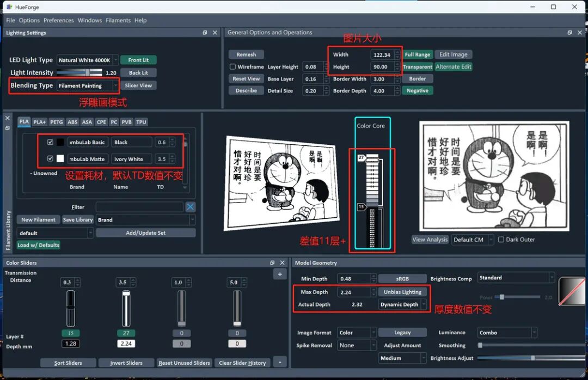Float the Filament Library panel
Viewport: 588px width, 380px height.
8,128
